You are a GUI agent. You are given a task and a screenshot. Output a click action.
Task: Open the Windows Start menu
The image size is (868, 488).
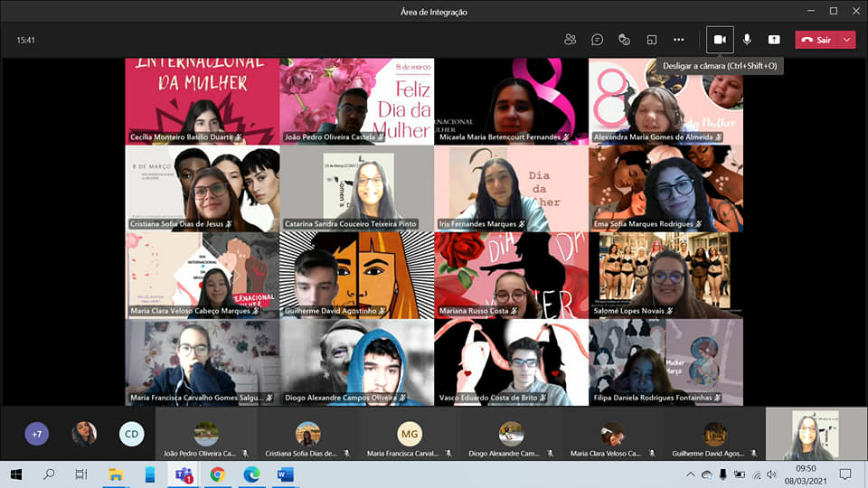tap(15, 474)
